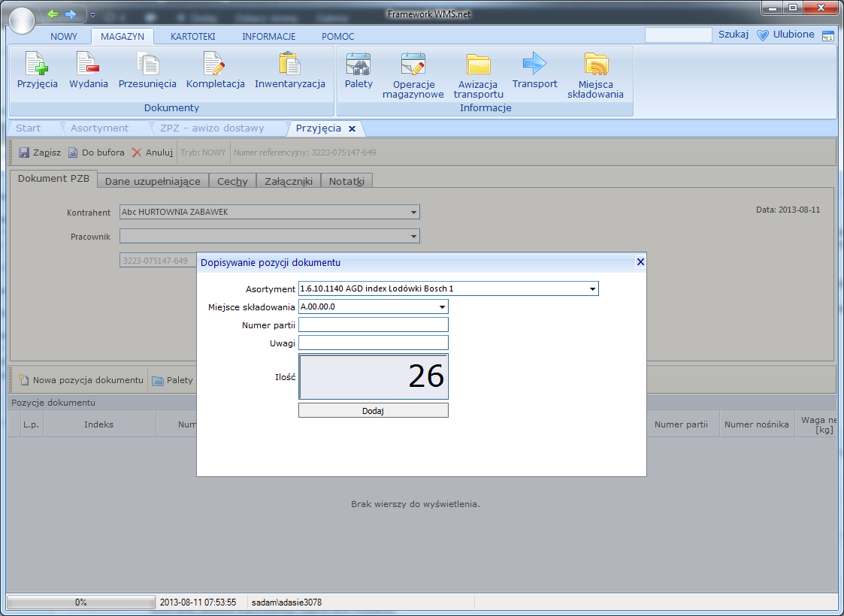844x616 pixels.
Task: Click the Szukaj search button
Action: pyautogui.click(x=733, y=35)
